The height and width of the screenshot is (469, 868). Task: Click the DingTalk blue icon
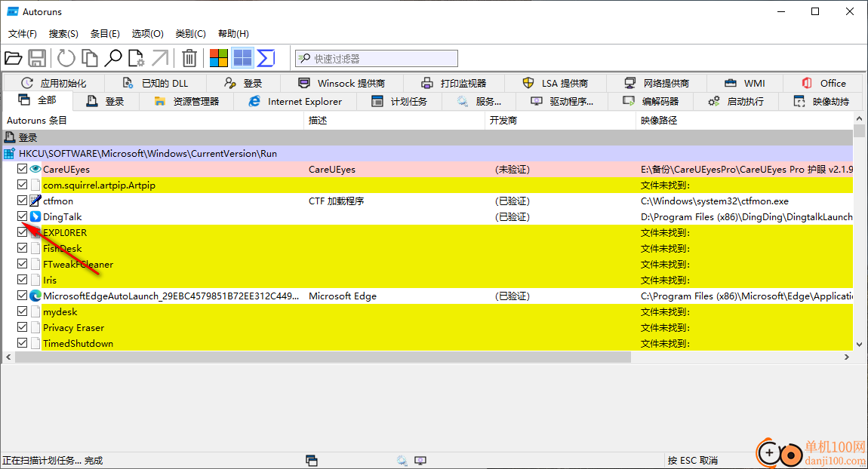(35, 217)
